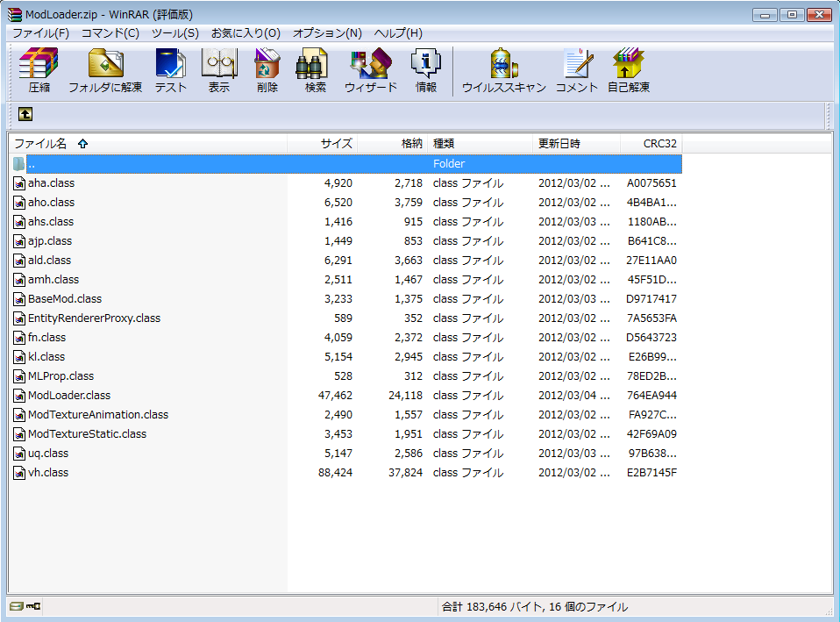
Task: Launch the ウィザード wizard
Action: click(371, 70)
